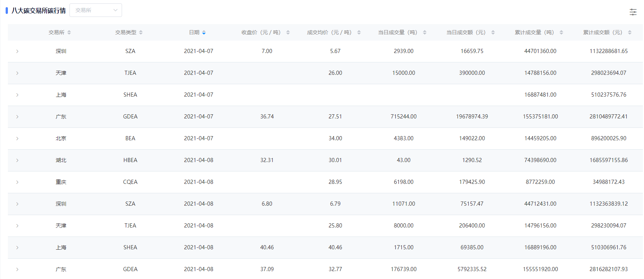Sort by 当日成交量 column

click(425, 33)
